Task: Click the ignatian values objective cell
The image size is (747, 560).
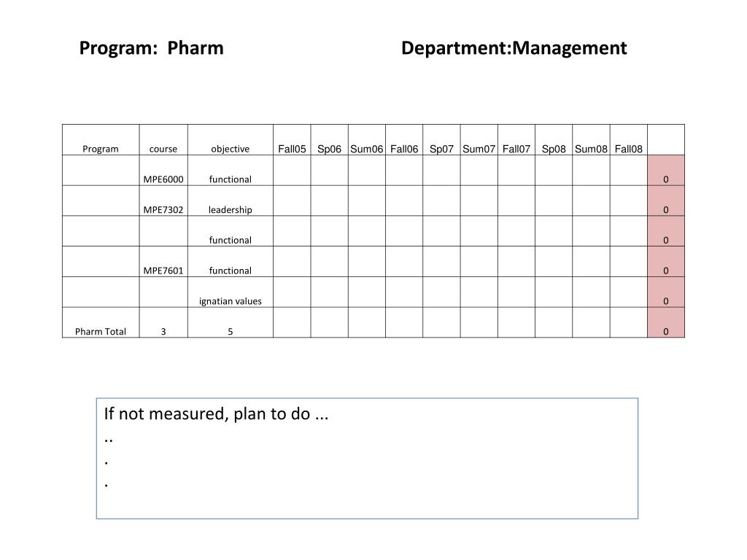Action: point(231,292)
